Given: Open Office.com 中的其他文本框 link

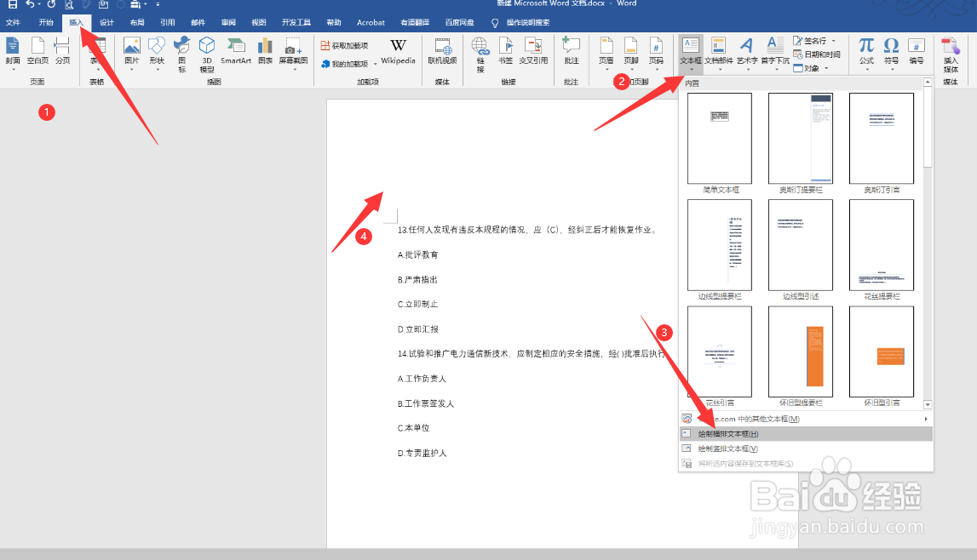Looking at the screenshot, I should [751, 419].
